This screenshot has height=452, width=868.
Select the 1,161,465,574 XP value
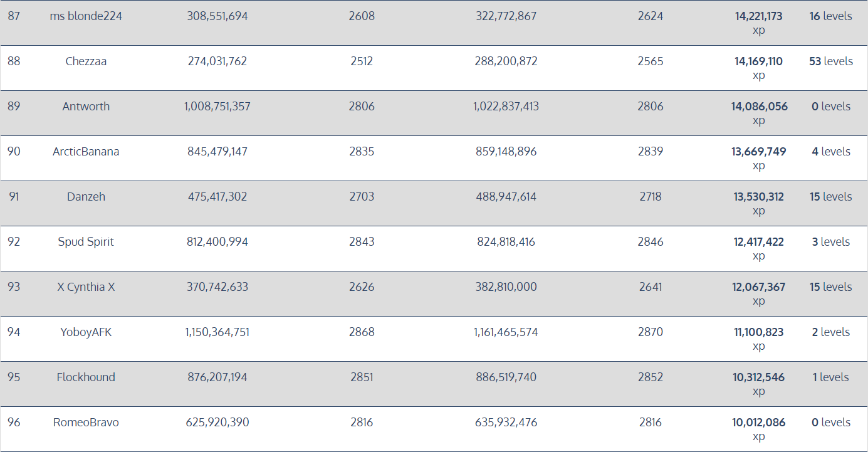pos(506,332)
